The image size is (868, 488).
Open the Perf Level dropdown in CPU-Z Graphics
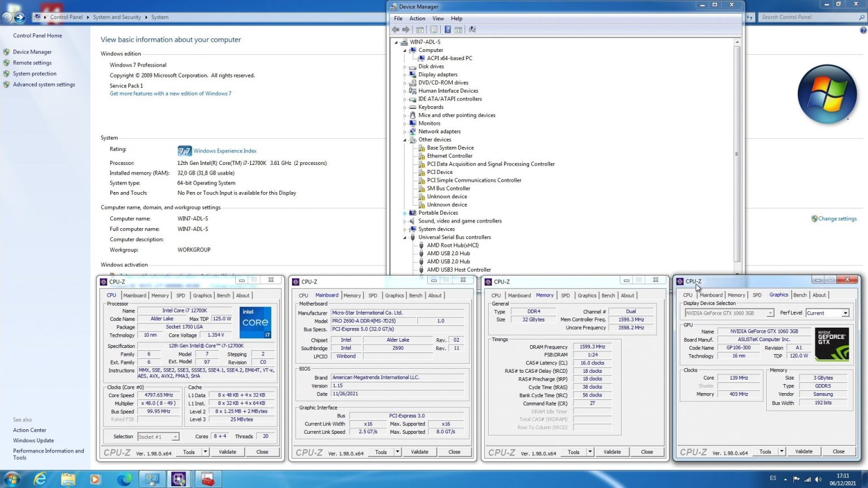point(845,312)
